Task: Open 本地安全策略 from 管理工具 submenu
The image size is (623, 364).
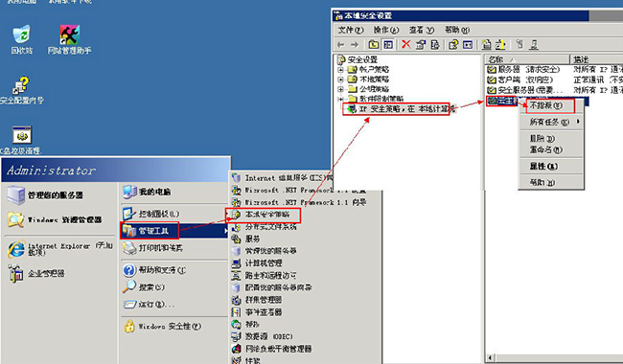Action: (x=263, y=215)
